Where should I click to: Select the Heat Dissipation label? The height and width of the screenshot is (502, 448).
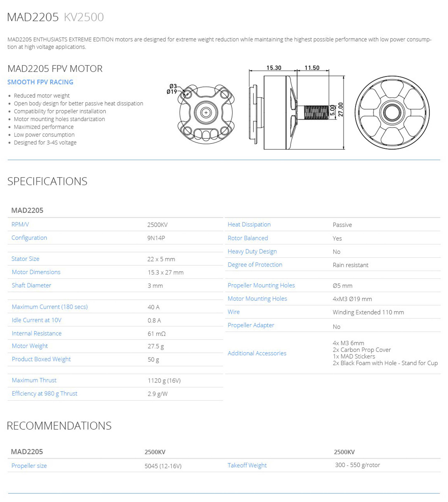click(249, 224)
